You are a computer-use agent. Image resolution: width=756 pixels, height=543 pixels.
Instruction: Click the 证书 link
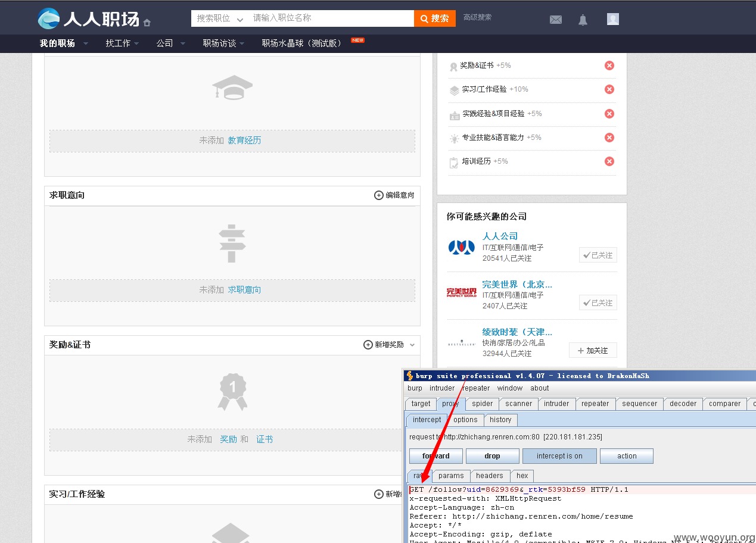(x=265, y=439)
